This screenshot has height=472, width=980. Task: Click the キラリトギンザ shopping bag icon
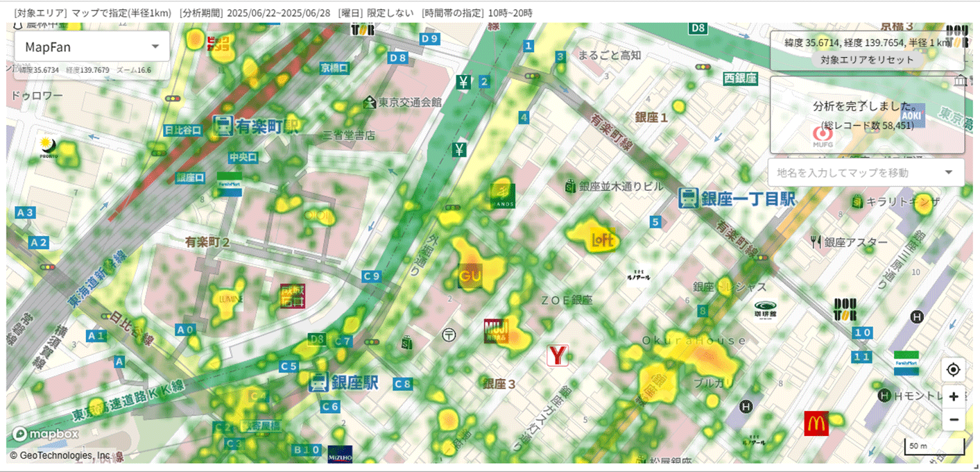(x=858, y=201)
